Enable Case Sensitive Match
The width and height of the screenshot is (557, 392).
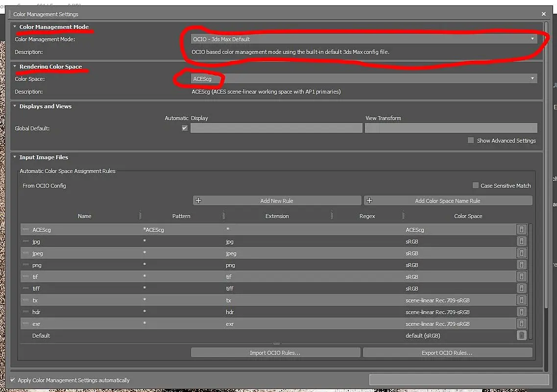pyautogui.click(x=475, y=185)
